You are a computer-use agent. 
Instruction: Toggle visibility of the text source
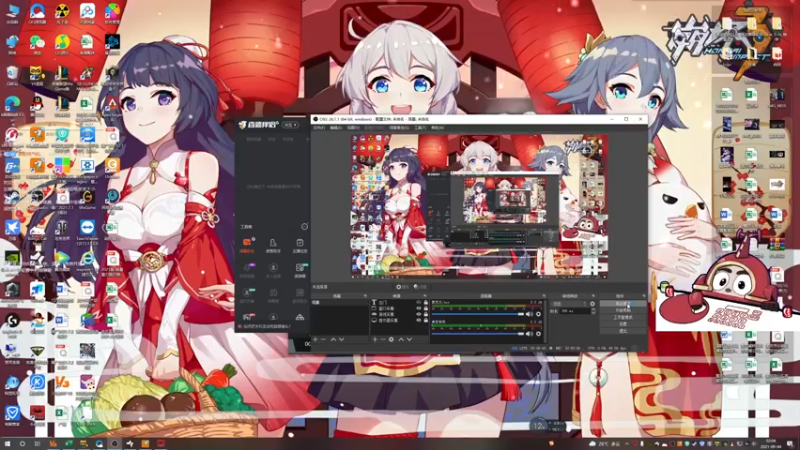[419, 302]
